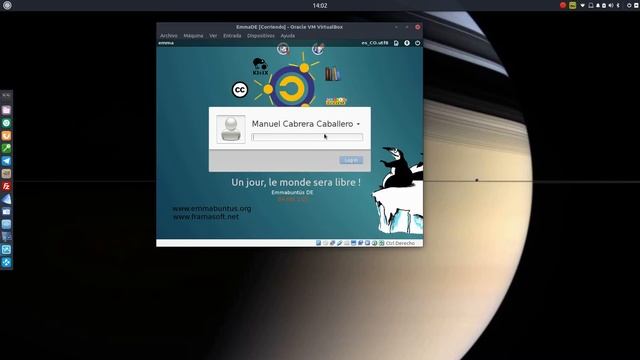Open the Máquina menu
The image size is (640, 360).
click(x=193, y=36)
